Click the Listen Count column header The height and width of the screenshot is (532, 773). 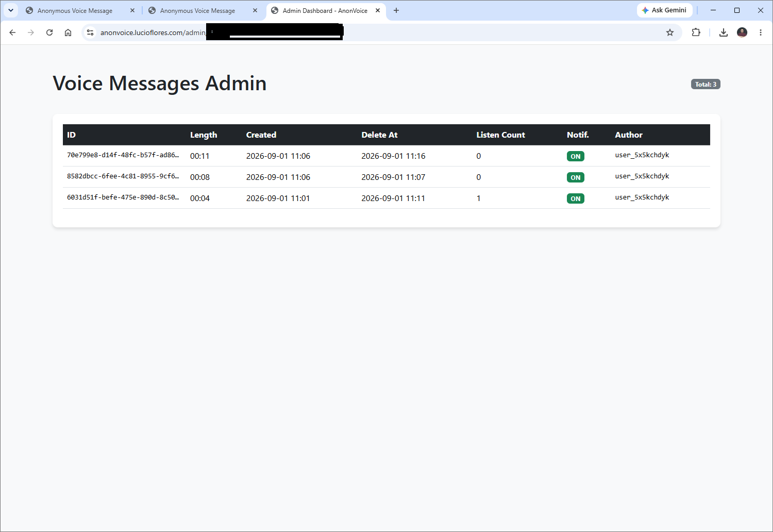(500, 135)
